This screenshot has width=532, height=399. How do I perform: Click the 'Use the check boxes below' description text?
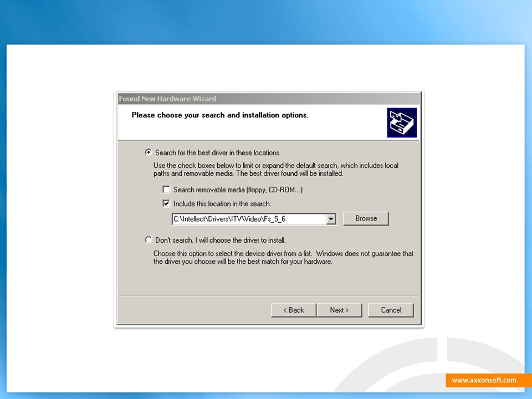[276, 170]
